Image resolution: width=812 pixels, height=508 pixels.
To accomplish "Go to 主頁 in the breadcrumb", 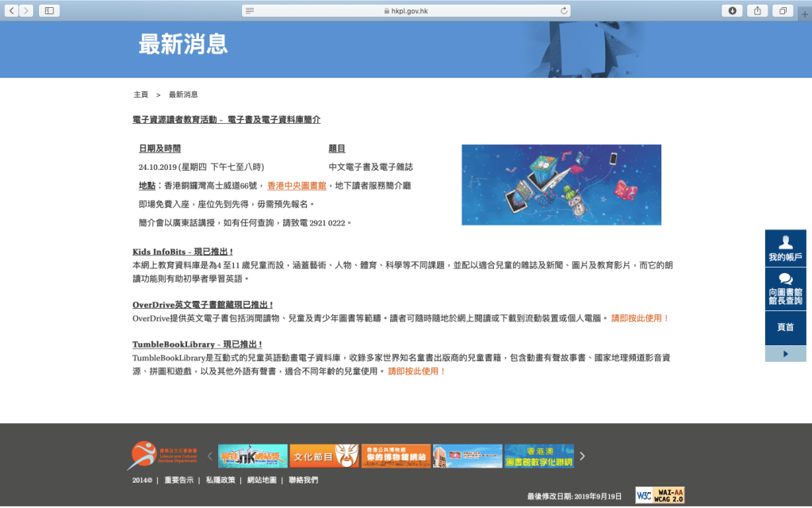I will coord(140,94).
